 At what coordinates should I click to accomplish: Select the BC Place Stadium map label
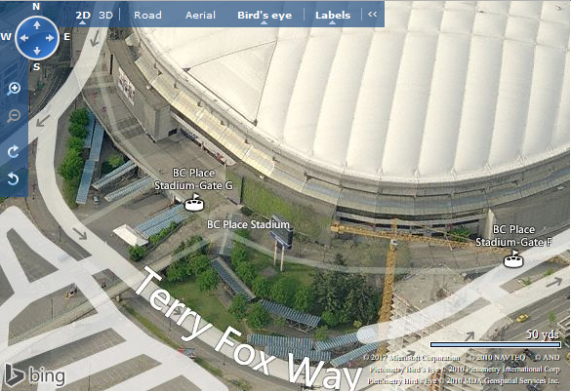248,224
